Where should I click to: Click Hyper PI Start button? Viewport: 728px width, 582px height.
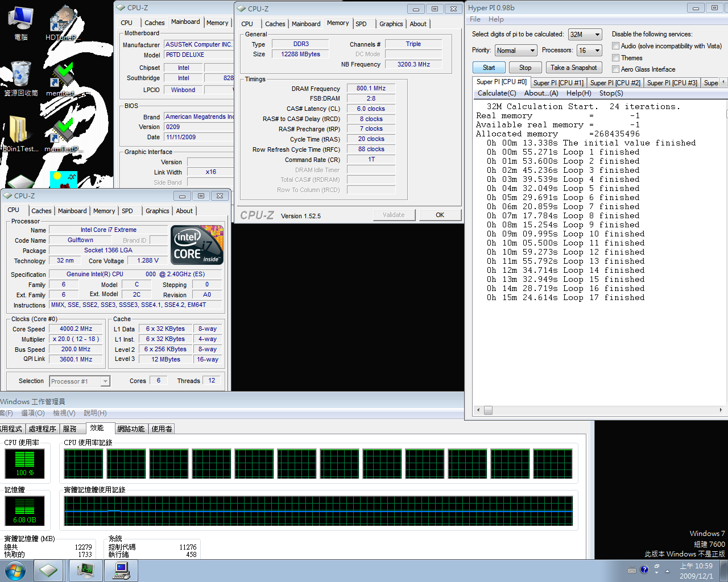489,68
